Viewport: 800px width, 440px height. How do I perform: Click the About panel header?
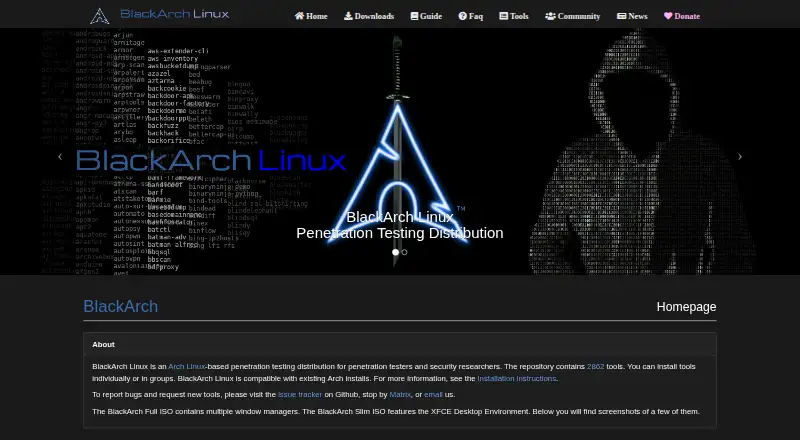[x=399, y=345]
